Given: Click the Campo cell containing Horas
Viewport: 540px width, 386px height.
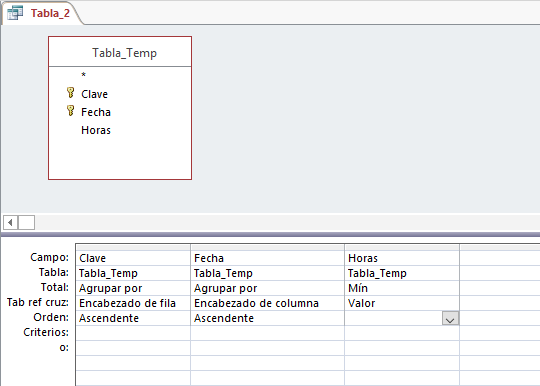Looking at the screenshot, I should tap(402, 258).
